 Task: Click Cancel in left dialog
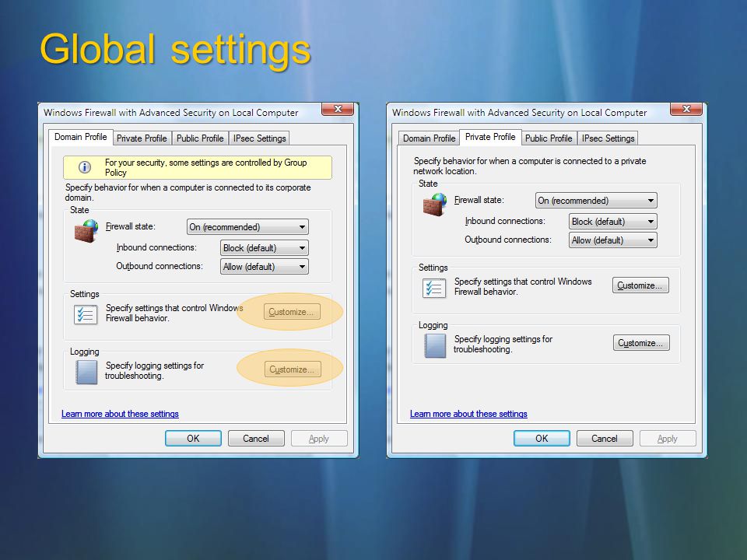(256, 439)
